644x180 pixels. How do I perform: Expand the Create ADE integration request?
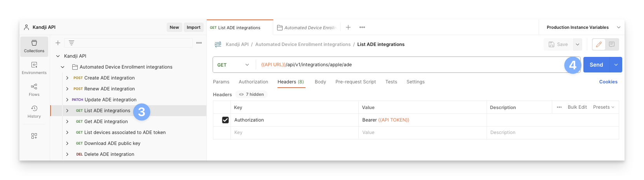tap(67, 78)
